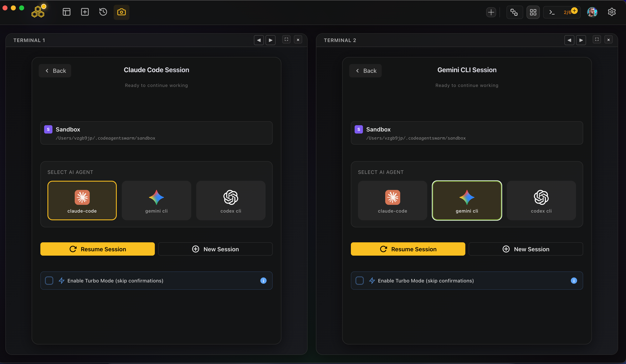Screen dimensions: 626x364
Task: Click Sandbox project card in Terminal 1
Action: [156, 133]
